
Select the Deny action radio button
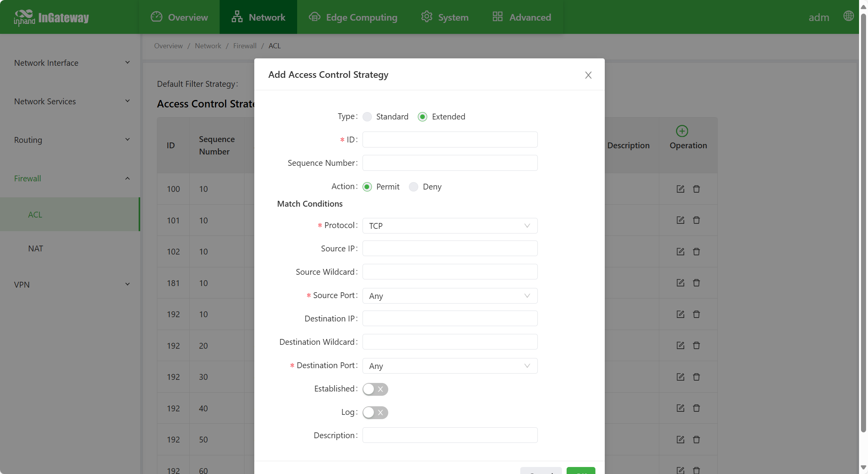click(x=414, y=187)
